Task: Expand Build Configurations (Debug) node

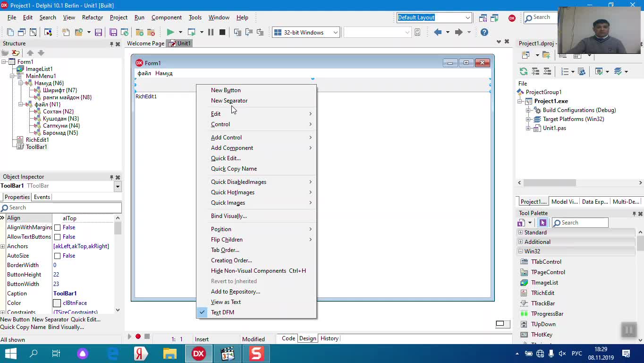Action: coord(529,110)
